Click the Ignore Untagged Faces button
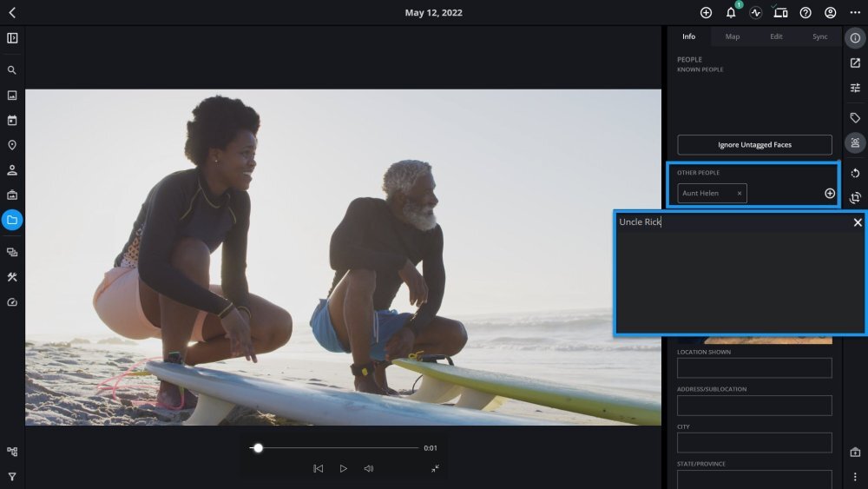Image resolution: width=868 pixels, height=489 pixels. [754, 145]
